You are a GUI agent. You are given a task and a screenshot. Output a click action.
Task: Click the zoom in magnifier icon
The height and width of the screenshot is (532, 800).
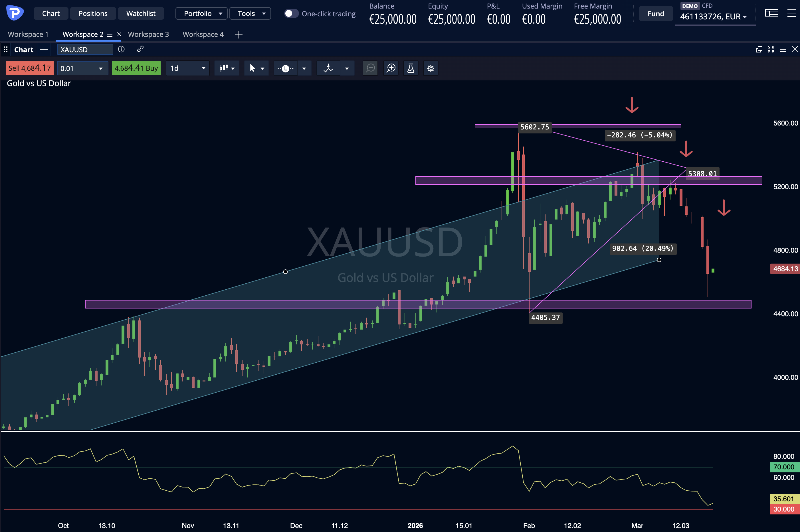(x=391, y=68)
